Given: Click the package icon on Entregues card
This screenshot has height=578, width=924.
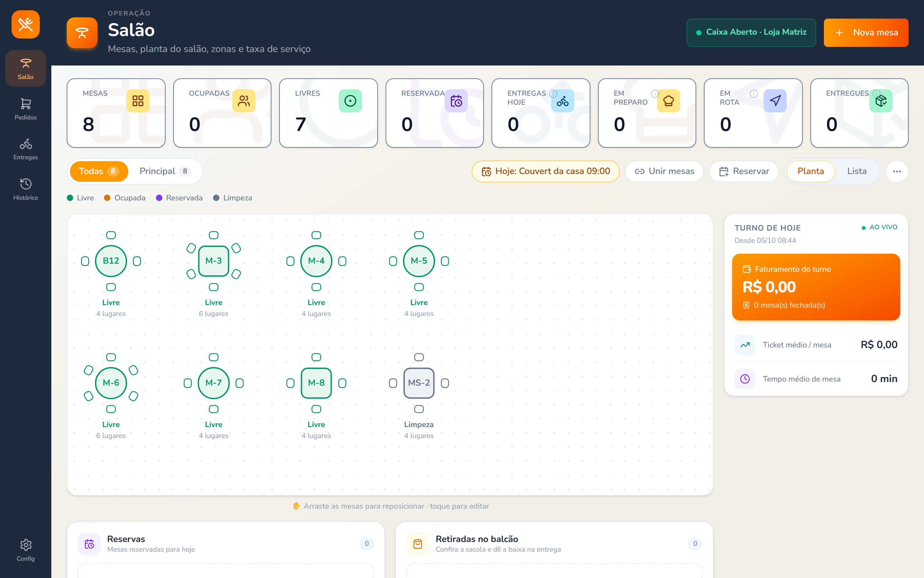Looking at the screenshot, I should click(881, 101).
